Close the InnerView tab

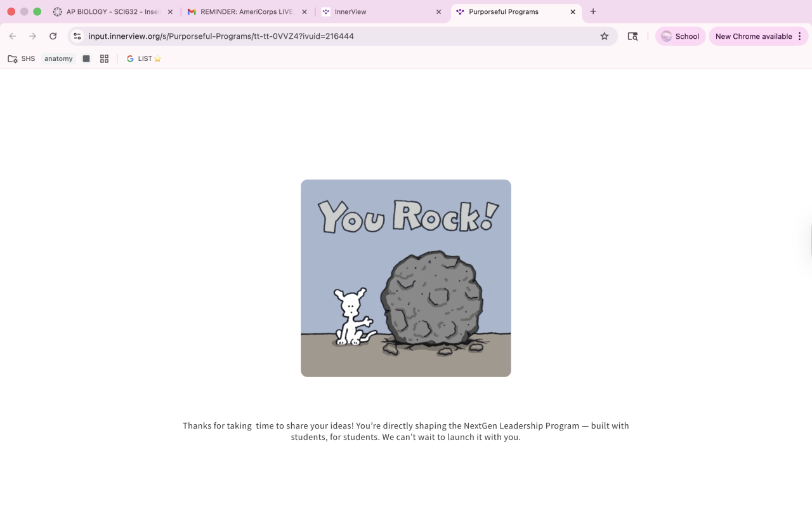[x=438, y=11]
